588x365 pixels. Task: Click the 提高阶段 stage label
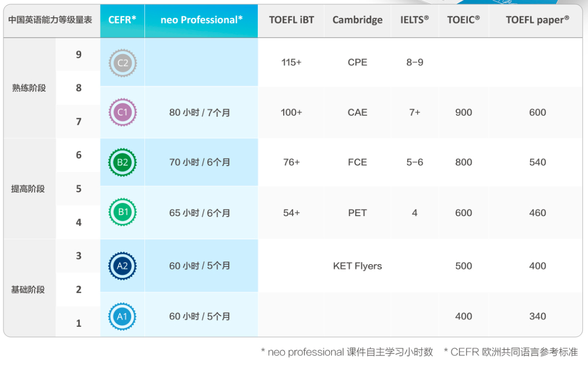point(29,189)
